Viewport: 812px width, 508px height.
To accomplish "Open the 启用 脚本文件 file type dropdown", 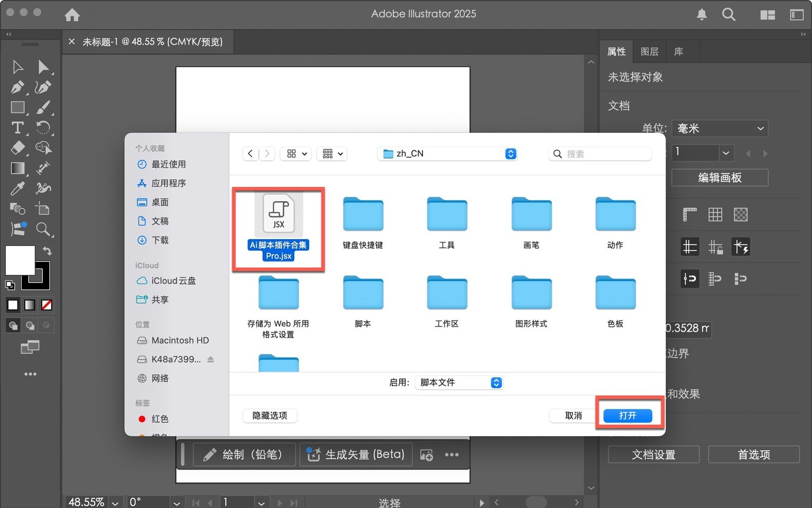I will click(x=459, y=383).
